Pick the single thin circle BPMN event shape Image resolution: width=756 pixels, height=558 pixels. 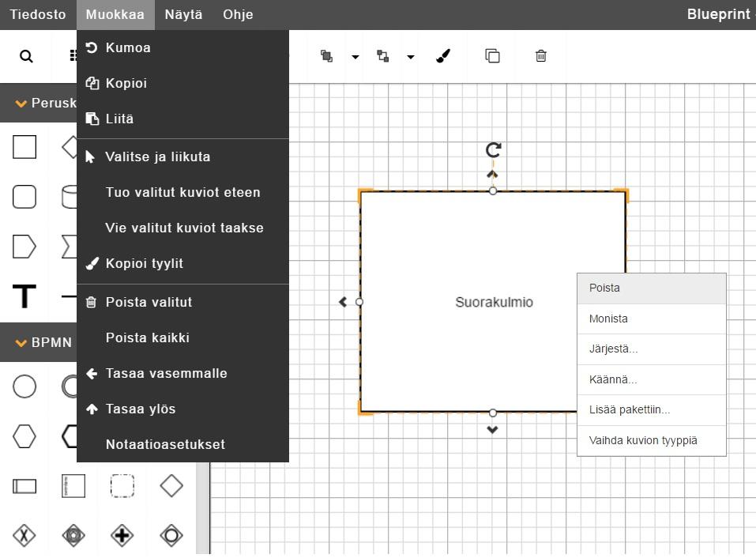pyautogui.click(x=24, y=386)
